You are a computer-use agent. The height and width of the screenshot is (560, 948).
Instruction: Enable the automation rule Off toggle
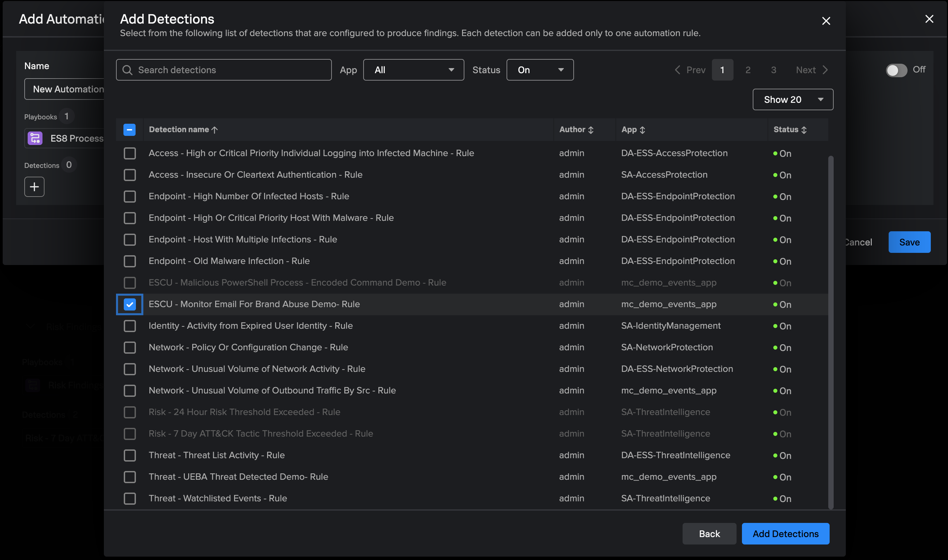[x=896, y=70]
